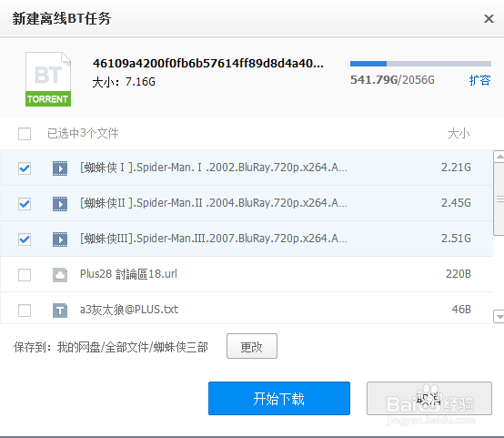Close the 新建离线BT任务 dialog

[489, 18]
